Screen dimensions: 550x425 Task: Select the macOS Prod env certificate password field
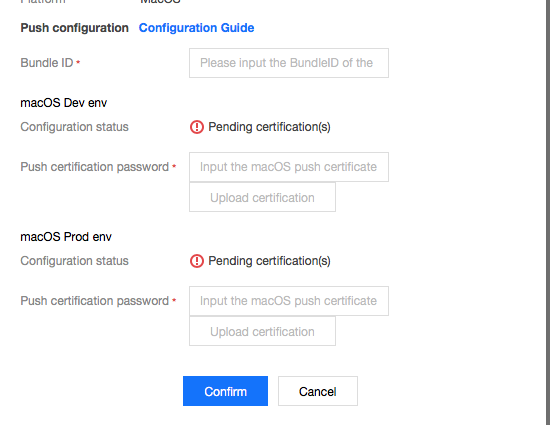click(289, 301)
